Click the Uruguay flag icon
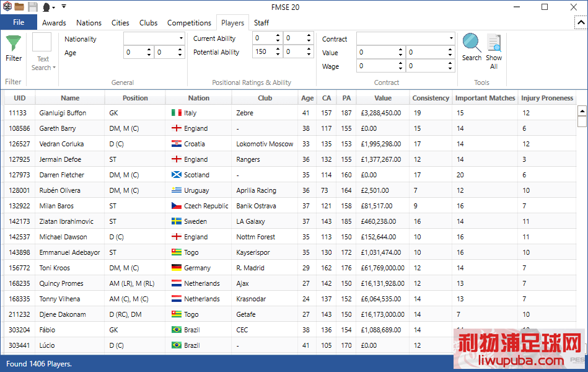The height and width of the screenshot is (372, 588). (177, 190)
